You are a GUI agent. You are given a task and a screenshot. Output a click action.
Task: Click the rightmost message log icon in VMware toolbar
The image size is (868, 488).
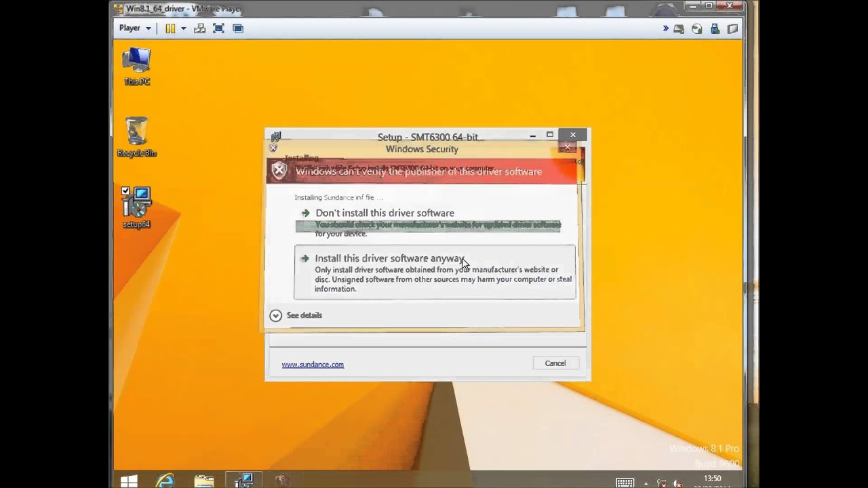[732, 28]
